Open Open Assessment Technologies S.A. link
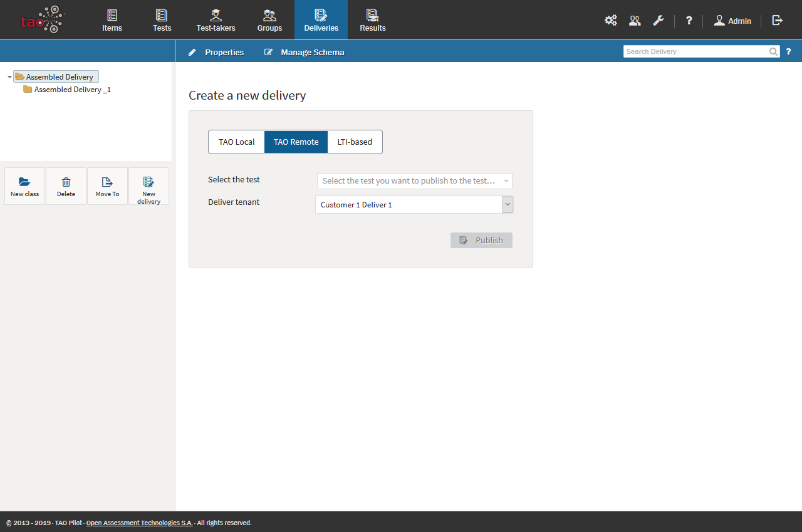The image size is (802, 532). coord(140,523)
